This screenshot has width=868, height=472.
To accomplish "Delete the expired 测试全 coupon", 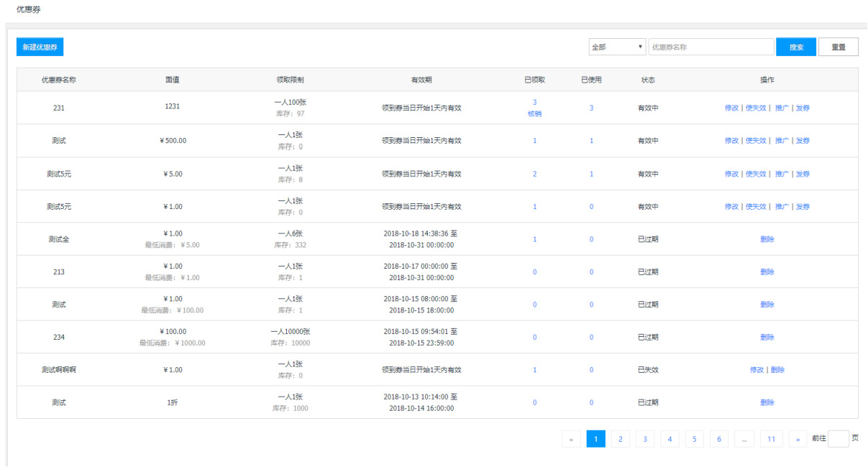I will click(767, 239).
